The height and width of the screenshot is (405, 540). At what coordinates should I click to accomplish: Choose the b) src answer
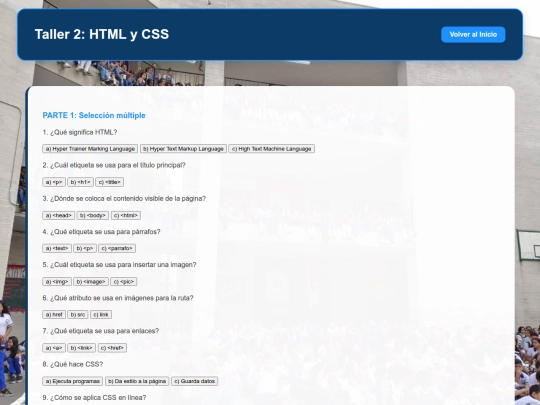coord(77,314)
